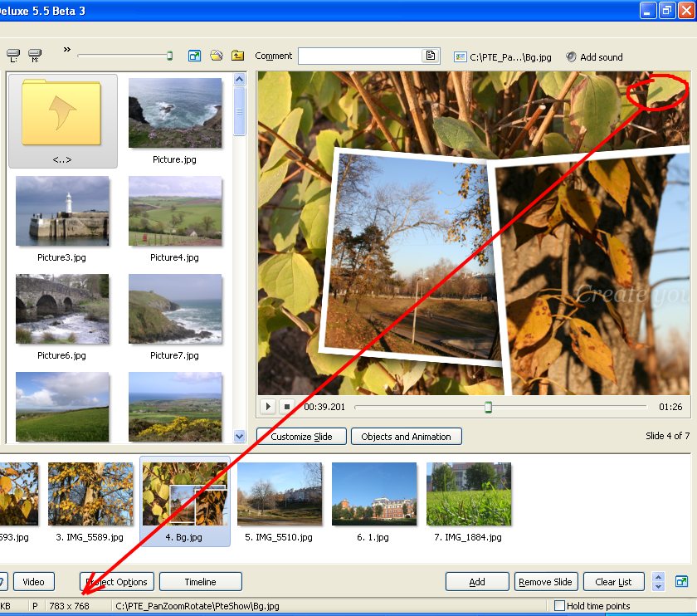The height and width of the screenshot is (616, 697).
Task: Select slide 4. Bg.jpg
Action: coord(185,501)
